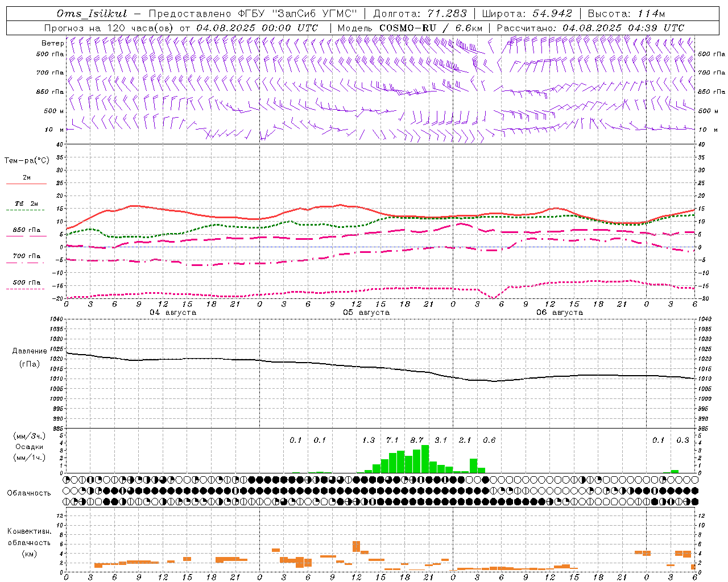Click the Давление pressure panel label
The height and width of the screenshot is (582, 728).
[x=30, y=351]
